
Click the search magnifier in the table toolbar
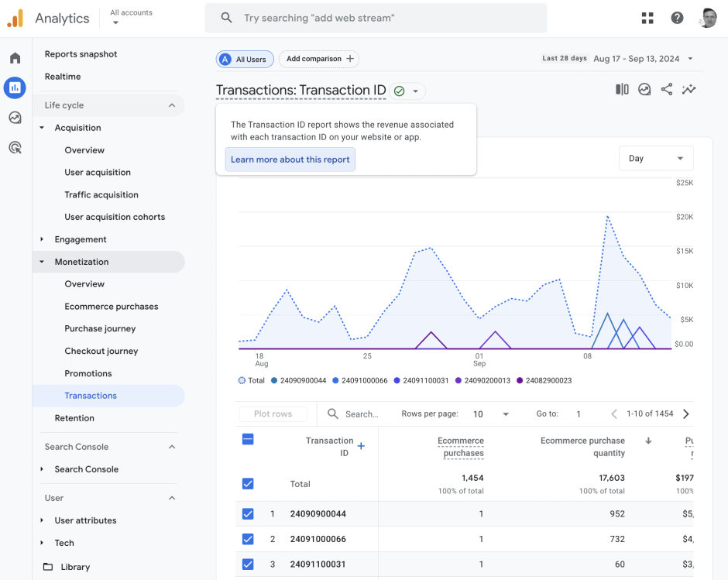point(332,414)
